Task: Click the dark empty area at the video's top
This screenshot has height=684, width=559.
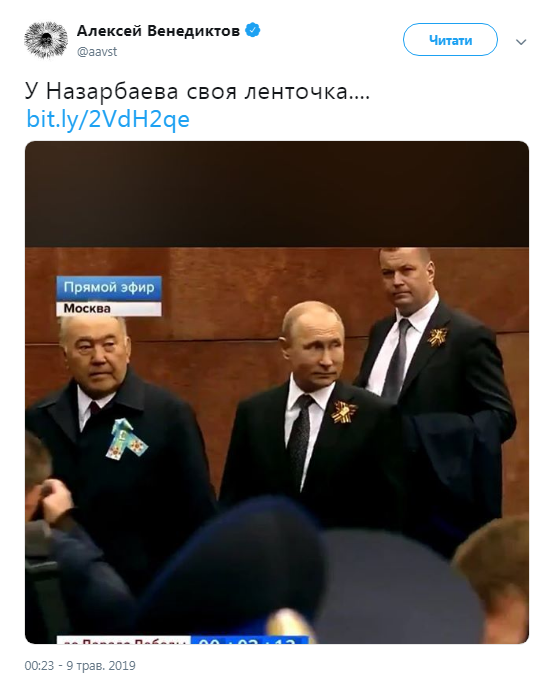Action: coord(277,194)
